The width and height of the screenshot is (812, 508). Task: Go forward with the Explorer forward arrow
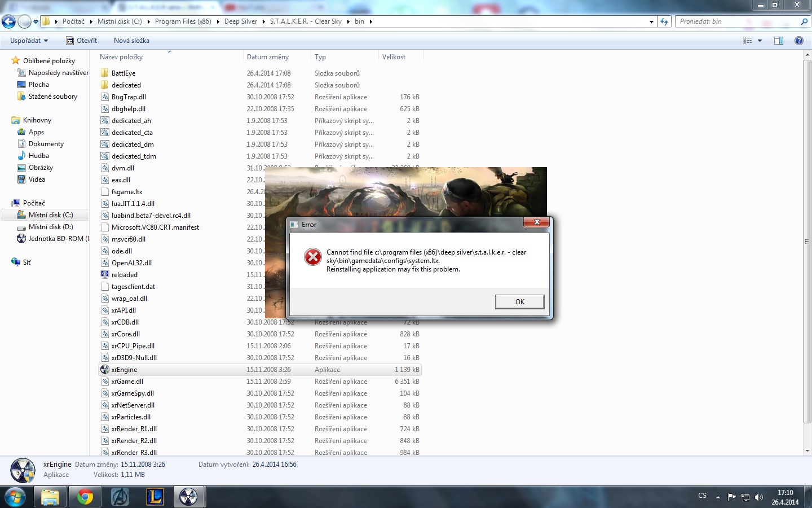pyautogui.click(x=24, y=21)
